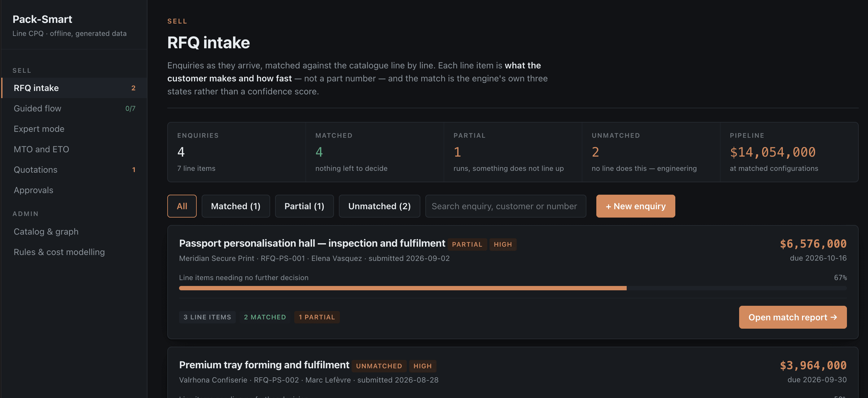This screenshot has width=868, height=398.
Task: Open match report for Passport enquiry
Action: click(x=792, y=317)
